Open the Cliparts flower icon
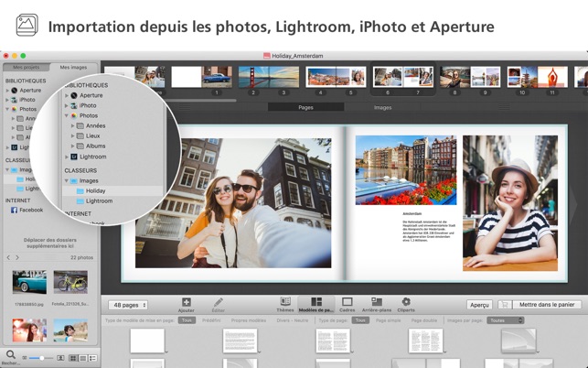Viewport: 588px width, 368px height. [x=406, y=301]
